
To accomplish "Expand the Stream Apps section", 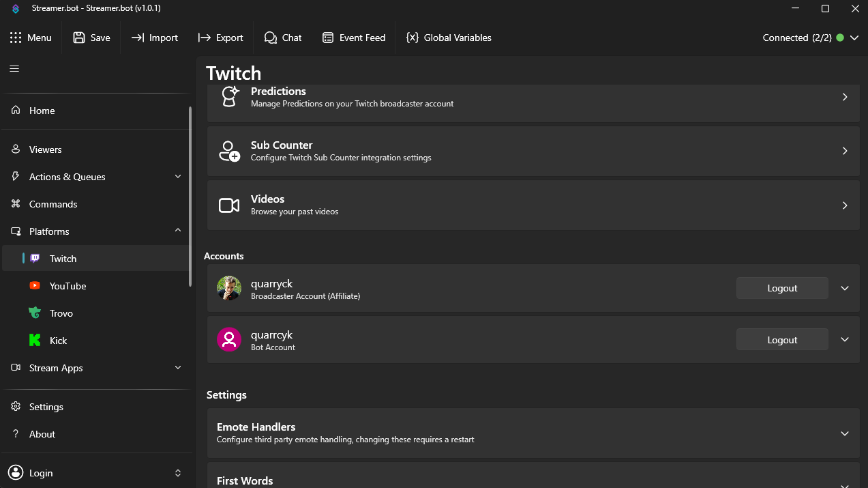I will (178, 368).
